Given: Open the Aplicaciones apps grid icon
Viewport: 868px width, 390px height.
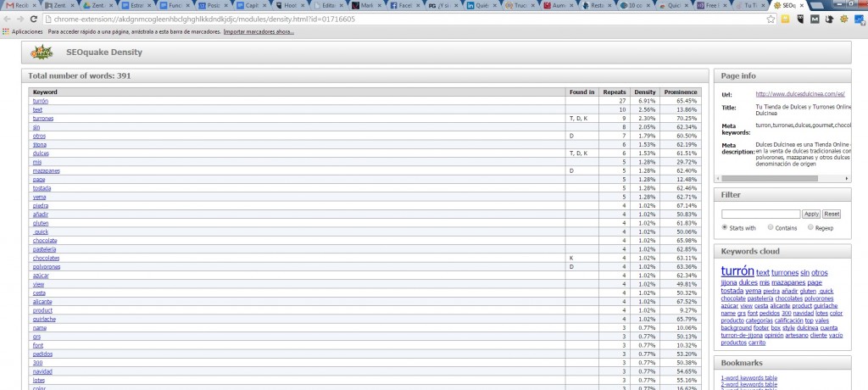Looking at the screenshot, I should coord(6,31).
